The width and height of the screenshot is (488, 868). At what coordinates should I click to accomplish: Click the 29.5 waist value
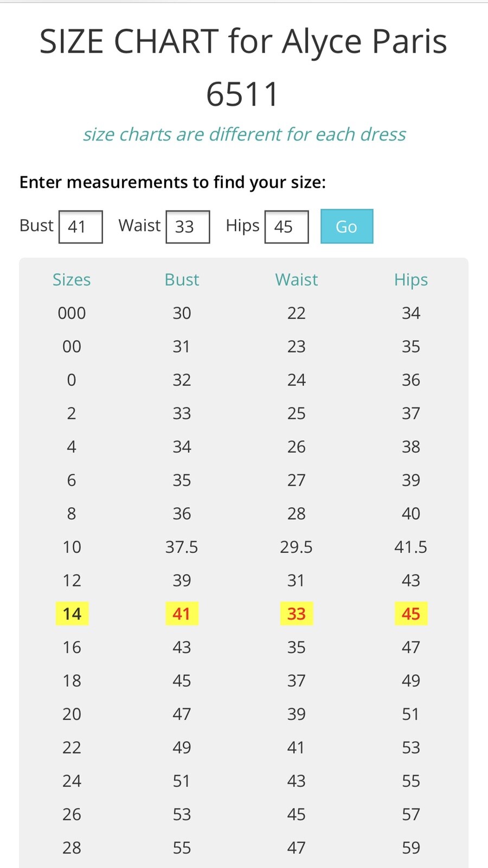[297, 547]
